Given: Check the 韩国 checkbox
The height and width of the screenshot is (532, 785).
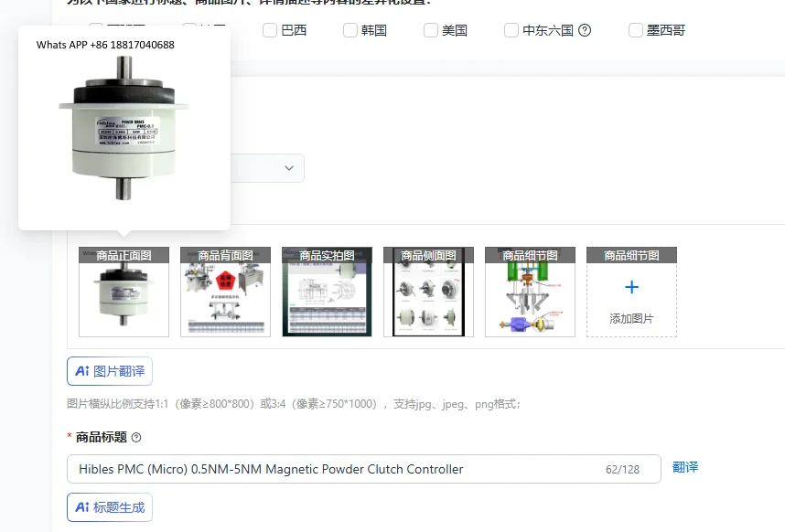Looking at the screenshot, I should tap(349, 30).
